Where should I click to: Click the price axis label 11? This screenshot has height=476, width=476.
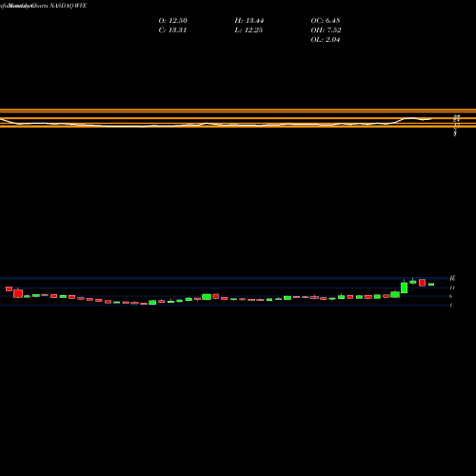[x=452, y=288]
